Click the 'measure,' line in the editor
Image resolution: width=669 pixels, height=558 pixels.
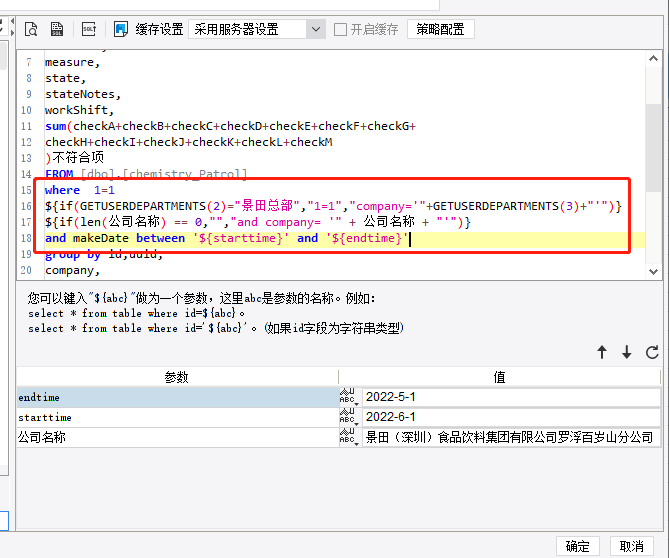pos(73,62)
